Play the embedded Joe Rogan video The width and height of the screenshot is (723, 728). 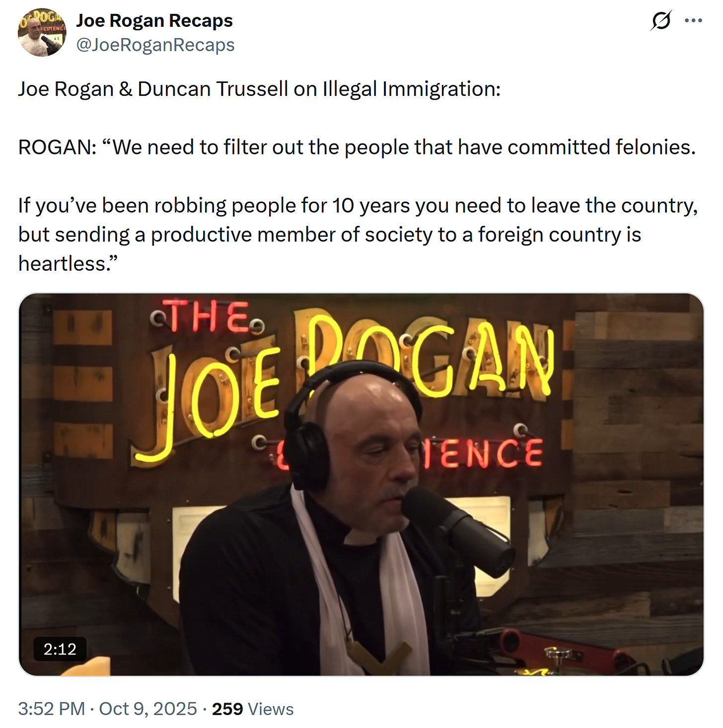tap(361, 484)
